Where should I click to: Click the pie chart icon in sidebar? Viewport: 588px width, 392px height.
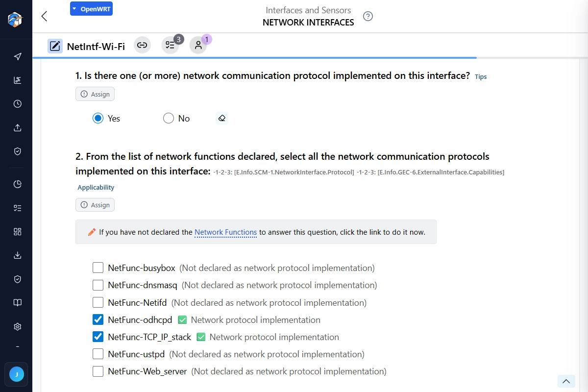point(18,184)
